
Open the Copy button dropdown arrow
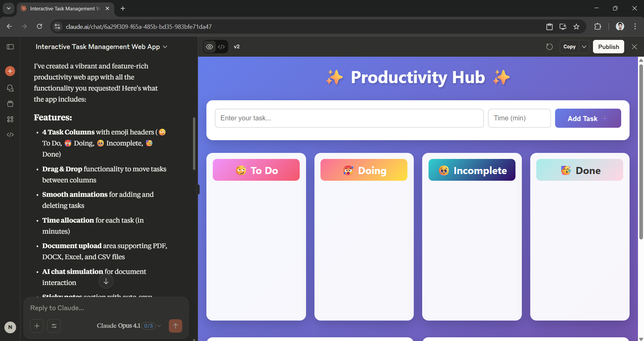(584, 47)
